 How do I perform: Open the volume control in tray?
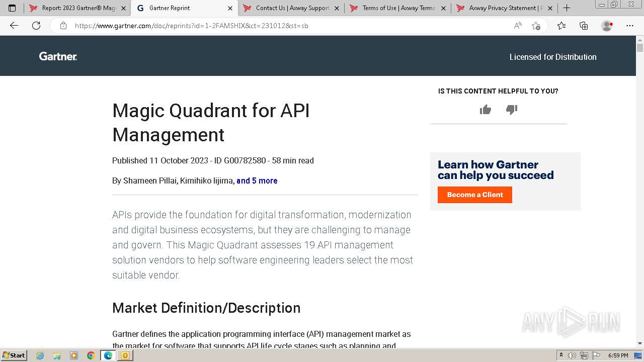[572, 355]
